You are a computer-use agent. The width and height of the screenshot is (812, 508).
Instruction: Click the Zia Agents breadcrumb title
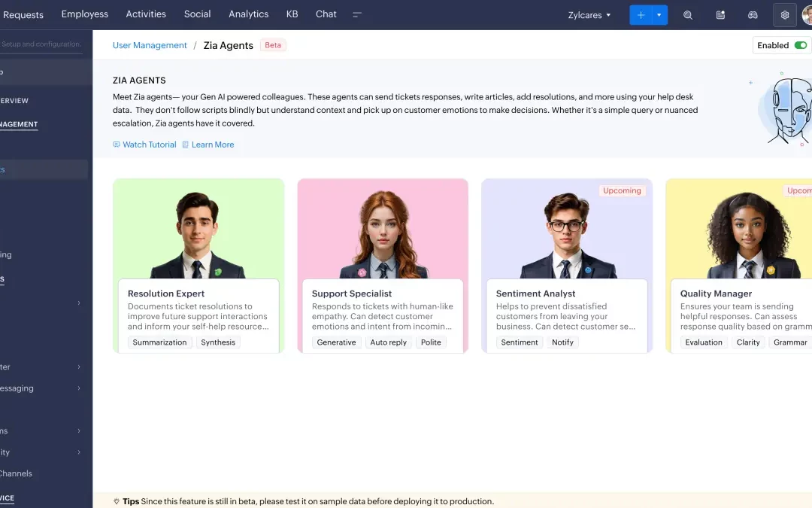(x=229, y=45)
